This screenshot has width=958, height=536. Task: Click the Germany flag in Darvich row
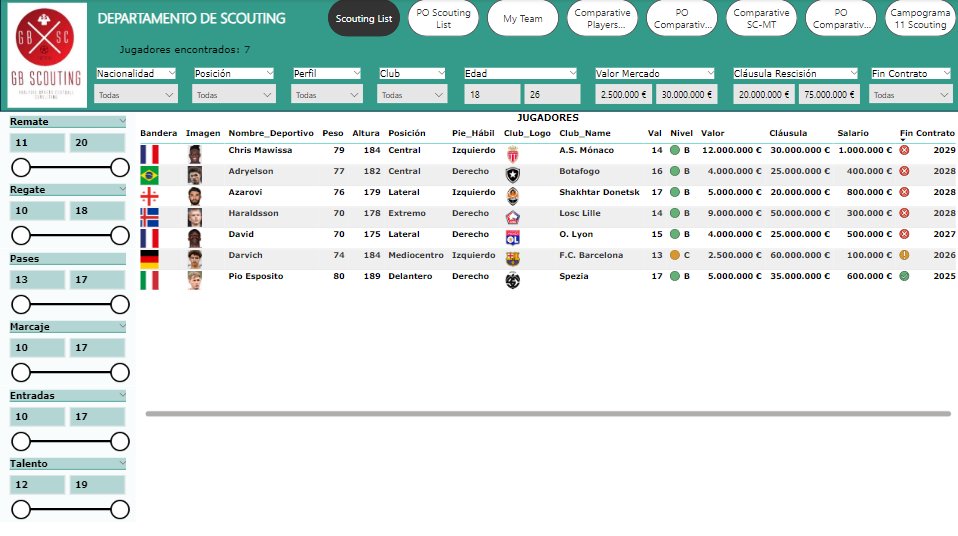pos(149,259)
